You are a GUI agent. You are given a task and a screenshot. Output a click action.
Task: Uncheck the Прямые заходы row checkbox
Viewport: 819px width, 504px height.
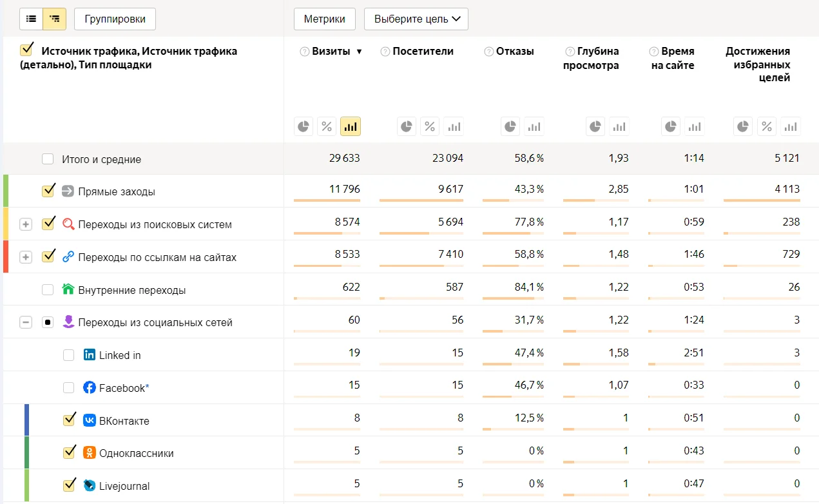(48, 191)
